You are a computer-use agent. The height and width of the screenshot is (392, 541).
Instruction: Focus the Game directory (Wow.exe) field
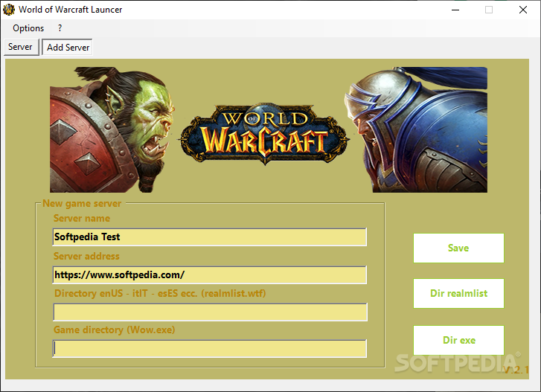click(x=209, y=349)
